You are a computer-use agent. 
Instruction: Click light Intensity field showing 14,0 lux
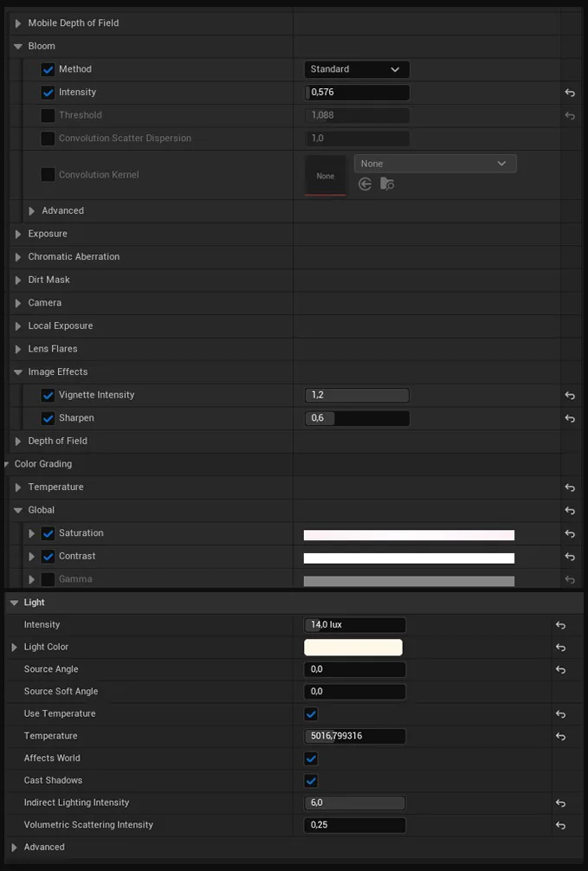(x=354, y=625)
